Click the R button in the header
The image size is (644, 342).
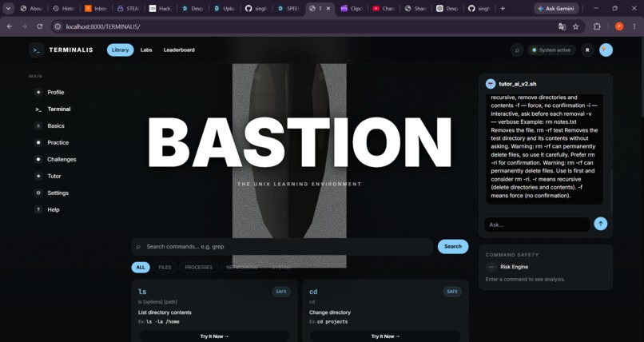click(x=587, y=50)
